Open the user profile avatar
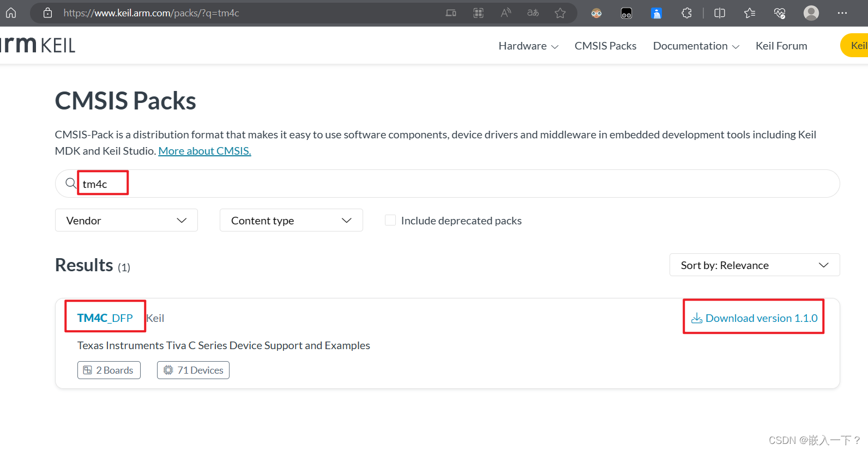This screenshot has width=868, height=451. click(x=811, y=13)
